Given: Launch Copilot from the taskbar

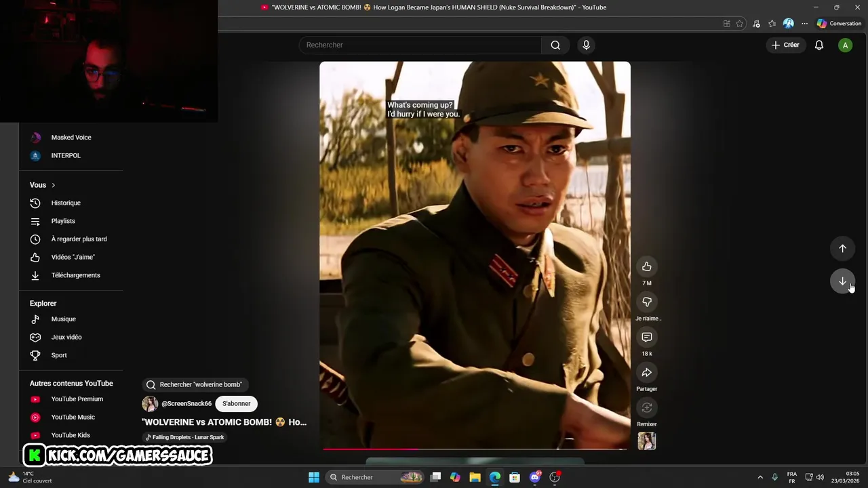Looking at the screenshot, I should pos(455,477).
